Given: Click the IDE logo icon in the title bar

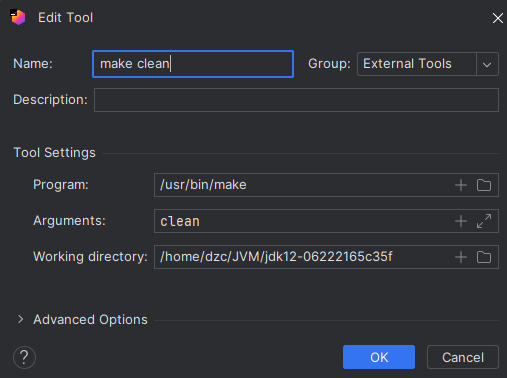Looking at the screenshot, I should [18, 17].
